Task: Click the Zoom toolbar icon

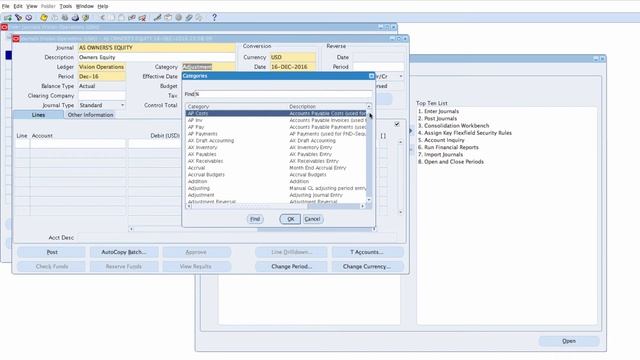Action: coord(168,18)
